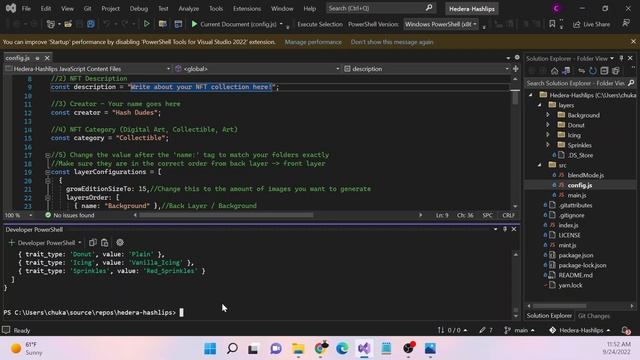Click the Search Solution Explorer field
The width and height of the screenshot is (640, 360).
click(580, 83)
